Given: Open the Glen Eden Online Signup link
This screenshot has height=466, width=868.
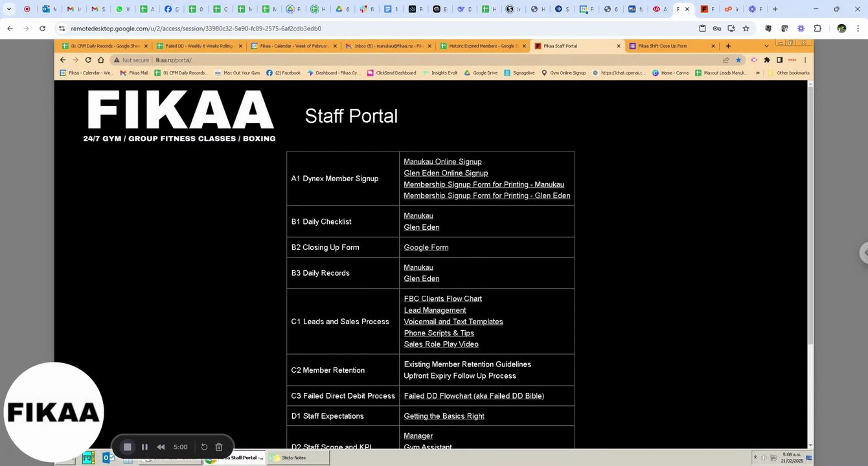Looking at the screenshot, I should pos(446,173).
